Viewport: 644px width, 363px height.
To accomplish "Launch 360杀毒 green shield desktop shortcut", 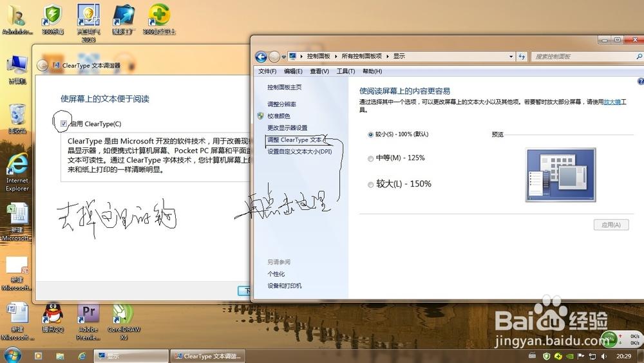I will (53, 19).
